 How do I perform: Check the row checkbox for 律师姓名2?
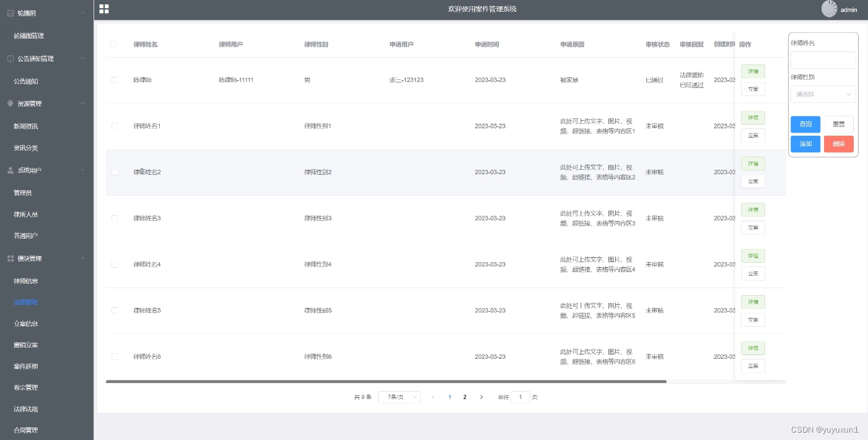(x=115, y=172)
